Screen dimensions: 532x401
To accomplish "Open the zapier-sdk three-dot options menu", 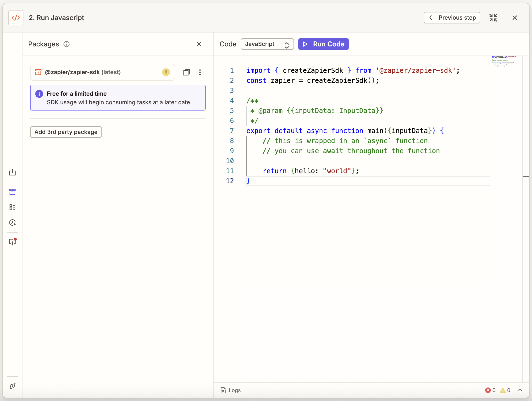I will click(200, 72).
